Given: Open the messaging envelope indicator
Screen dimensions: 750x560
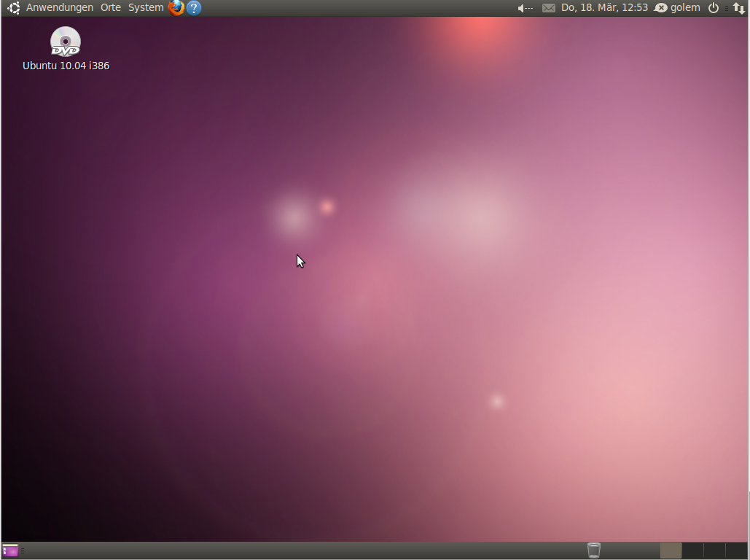Looking at the screenshot, I should pos(548,7).
